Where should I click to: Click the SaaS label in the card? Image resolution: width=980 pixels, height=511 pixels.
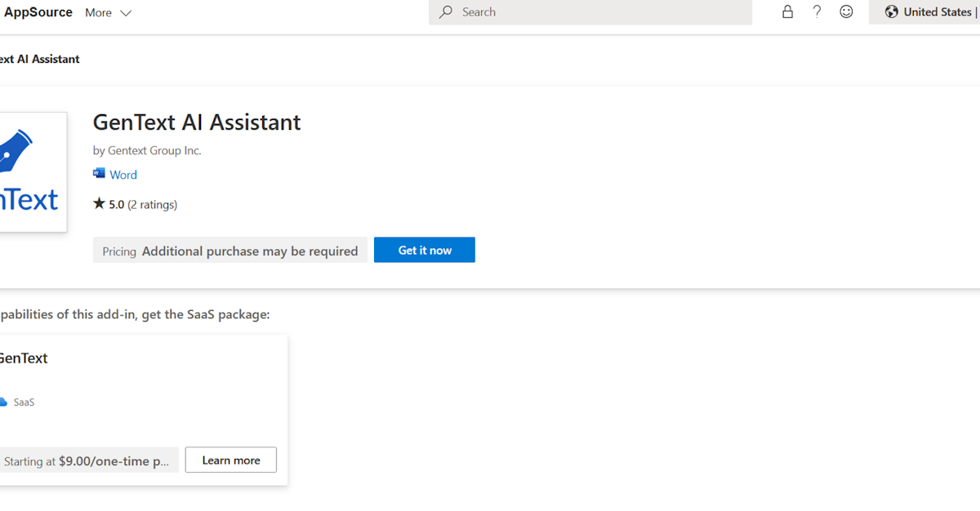[x=24, y=402]
